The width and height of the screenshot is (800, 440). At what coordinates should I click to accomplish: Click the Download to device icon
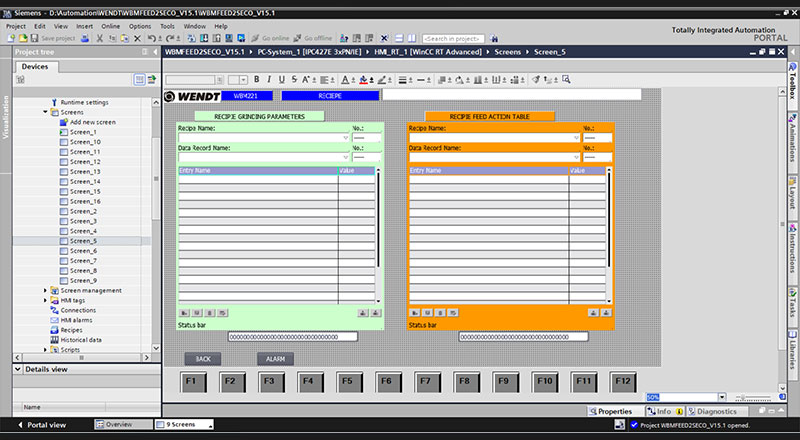coord(204,38)
